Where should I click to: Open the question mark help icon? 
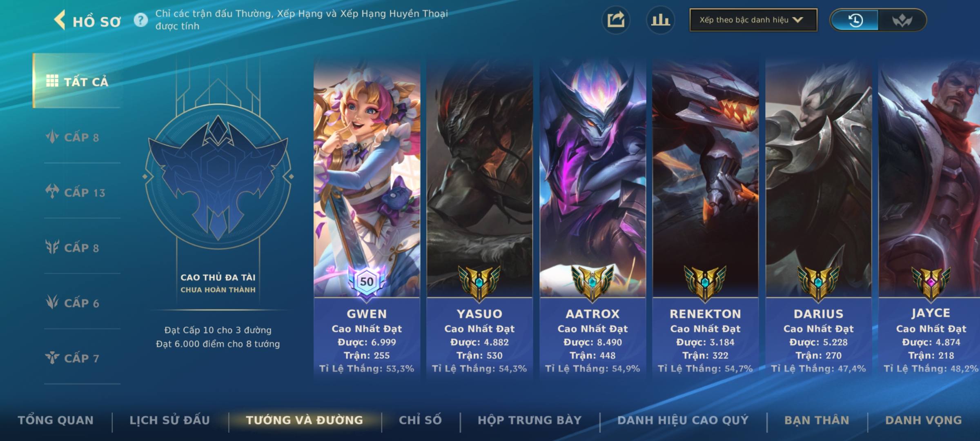coord(141,20)
